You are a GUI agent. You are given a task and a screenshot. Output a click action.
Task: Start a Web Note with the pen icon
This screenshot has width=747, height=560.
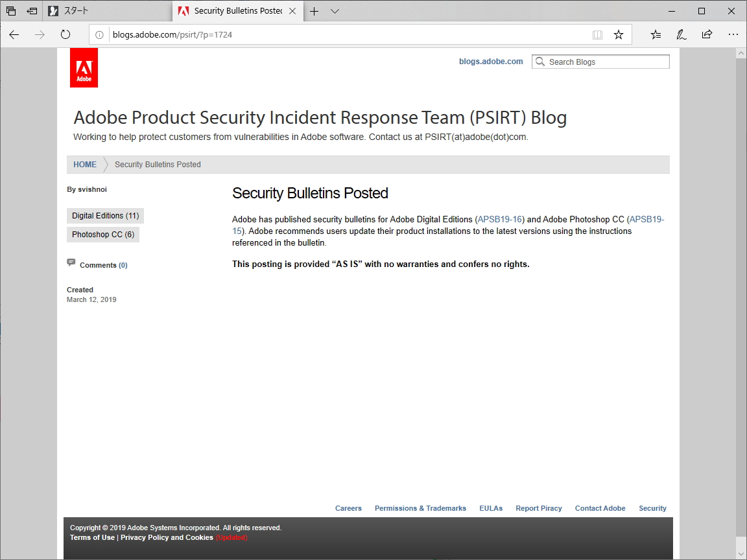tap(681, 34)
